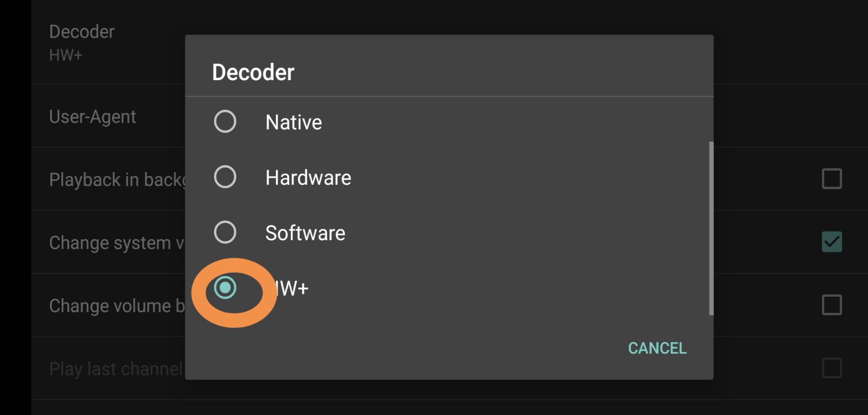The height and width of the screenshot is (415, 868).
Task: Toggle the Play last channel checkbox
Action: [x=832, y=368]
